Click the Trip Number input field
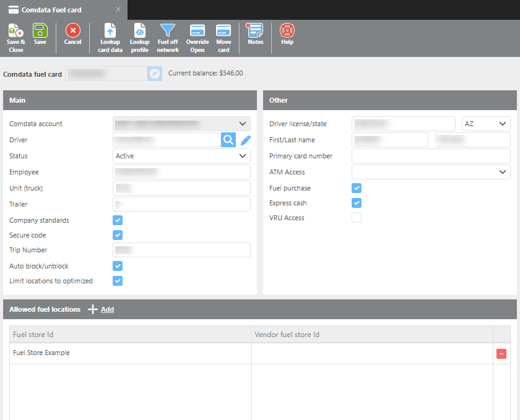Image resolution: width=520 pixels, height=420 pixels. (x=181, y=250)
